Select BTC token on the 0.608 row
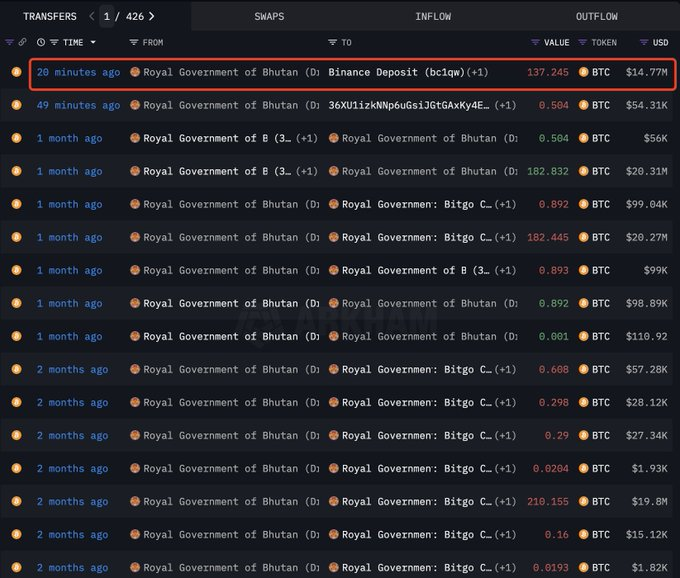This screenshot has width=680, height=578. point(594,369)
